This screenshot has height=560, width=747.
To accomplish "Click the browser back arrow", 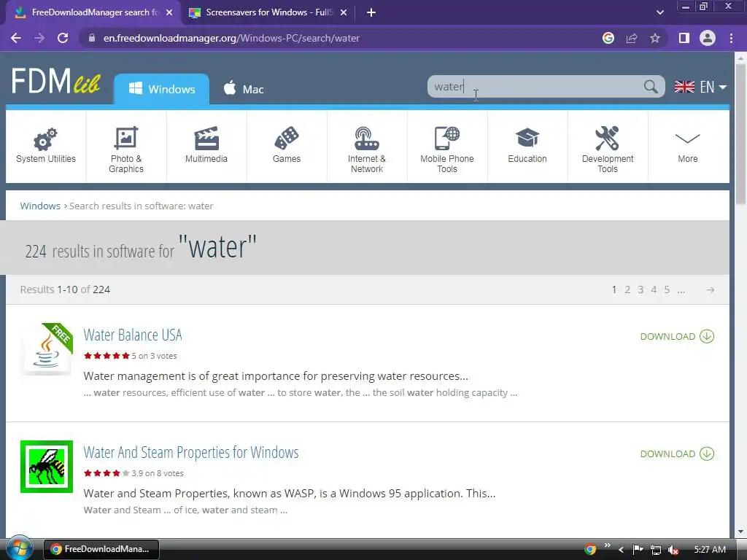I will (x=16, y=38).
